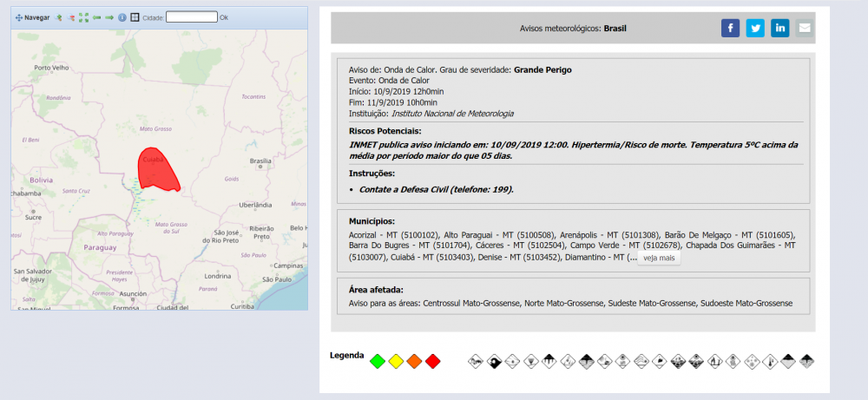Click the zoom out map icon
Image resolution: width=868 pixels, height=400 pixels.
[x=71, y=17]
